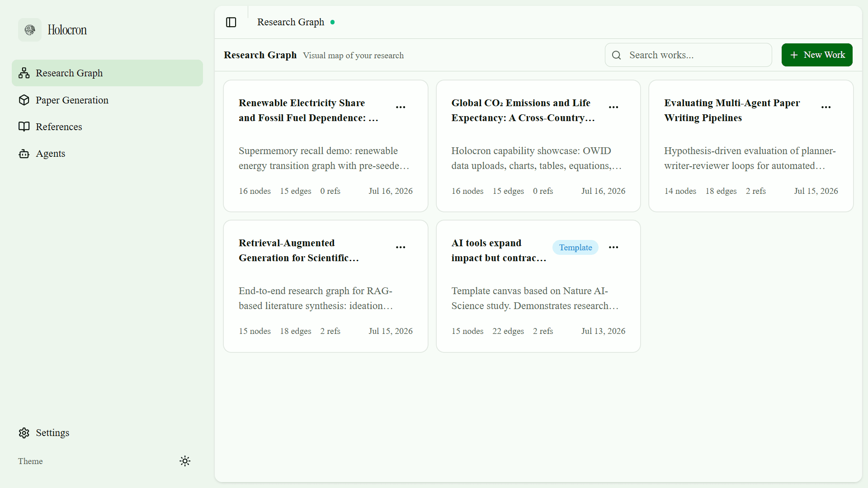The image size is (868, 488).
Task: Open Research Graph in sidebar
Action: (107, 73)
